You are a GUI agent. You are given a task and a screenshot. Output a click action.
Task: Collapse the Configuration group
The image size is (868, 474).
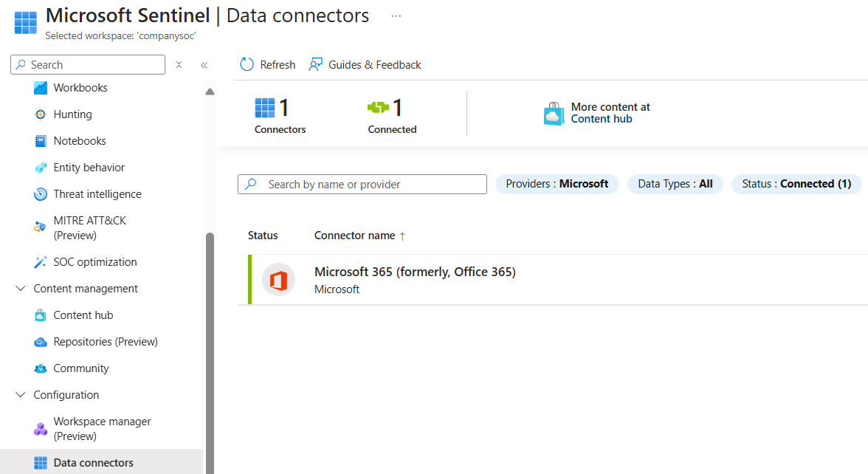point(20,394)
